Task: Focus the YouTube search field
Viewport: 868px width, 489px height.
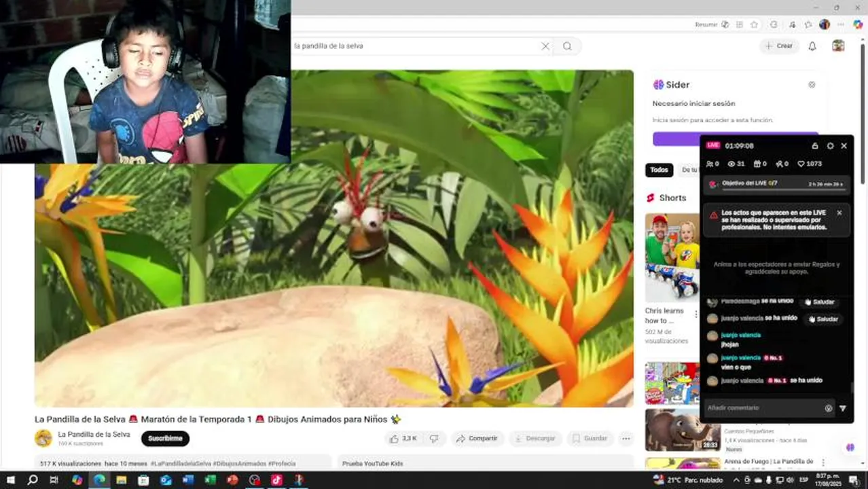Action: coord(414,46)
